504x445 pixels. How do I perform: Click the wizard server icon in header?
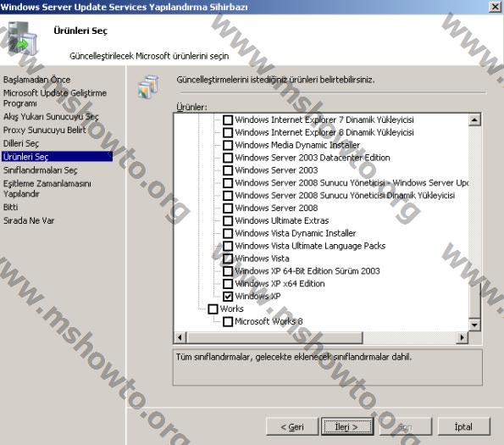22,38
